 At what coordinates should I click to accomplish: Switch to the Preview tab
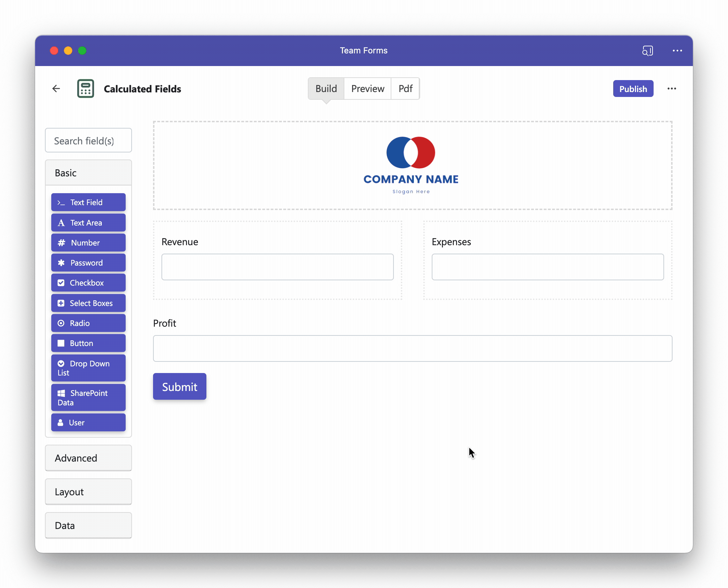pos(368,89)
